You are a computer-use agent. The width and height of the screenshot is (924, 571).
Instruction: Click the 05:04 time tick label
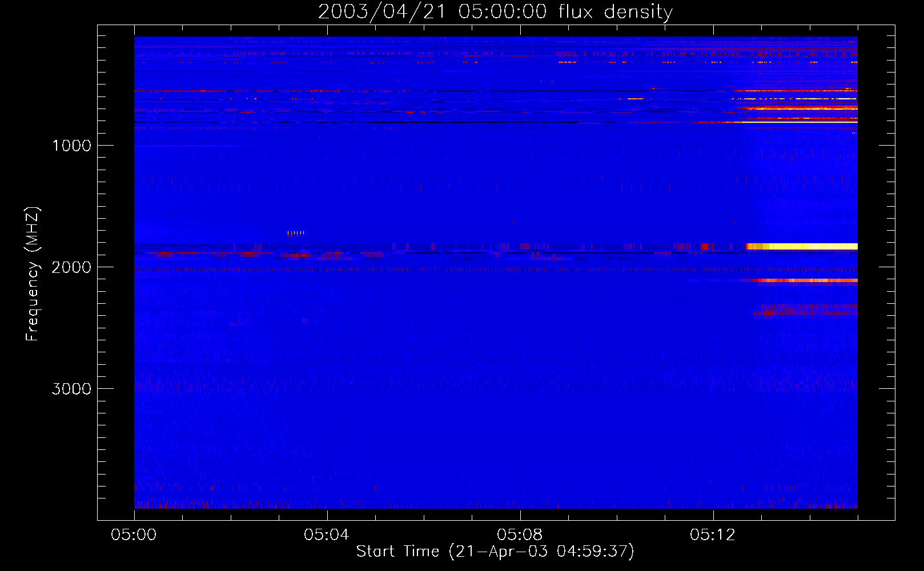click(327, 535)
